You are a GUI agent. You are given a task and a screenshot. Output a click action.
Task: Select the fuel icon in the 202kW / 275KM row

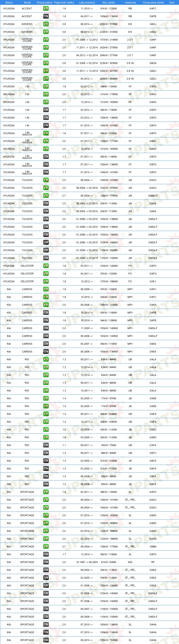[46, 47]
